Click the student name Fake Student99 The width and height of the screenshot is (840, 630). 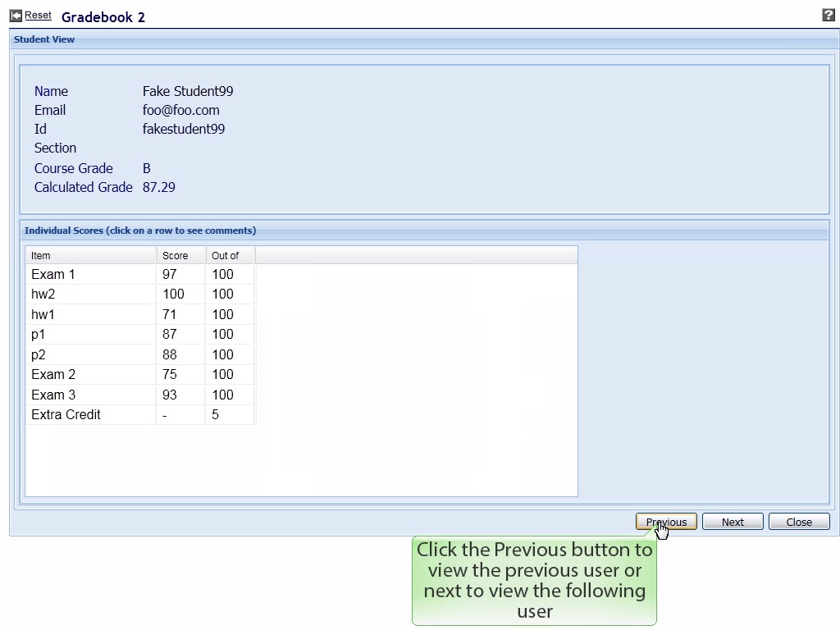[188, 91]
